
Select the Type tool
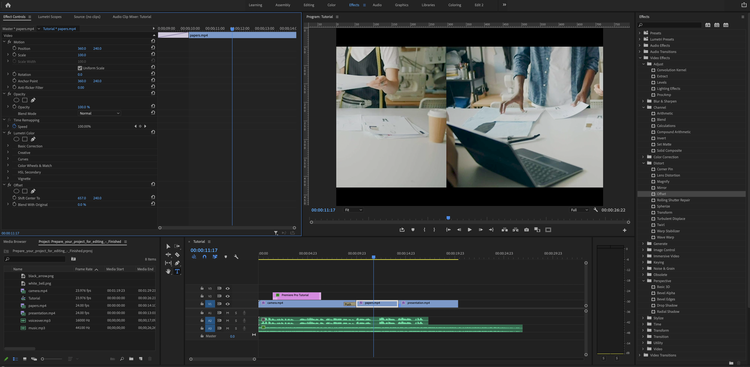177,271
